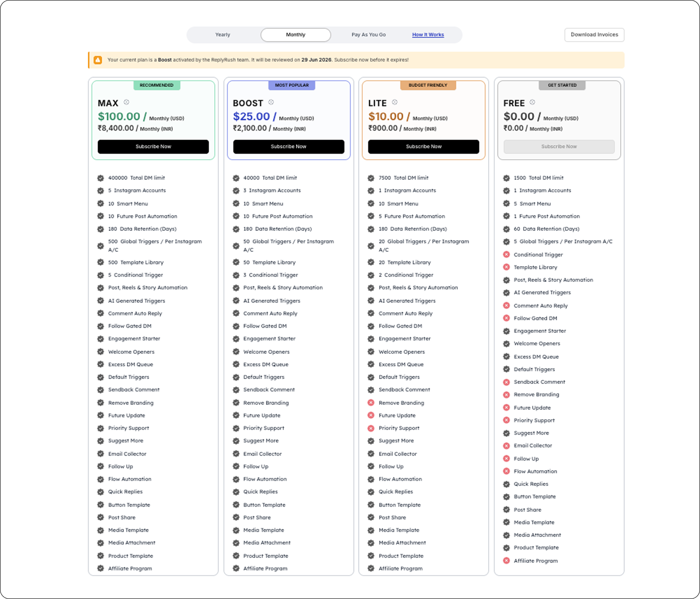Click the GET STARTED badge on FREE card
Screen dimensions: 700x599
click(x=562, y=85)
